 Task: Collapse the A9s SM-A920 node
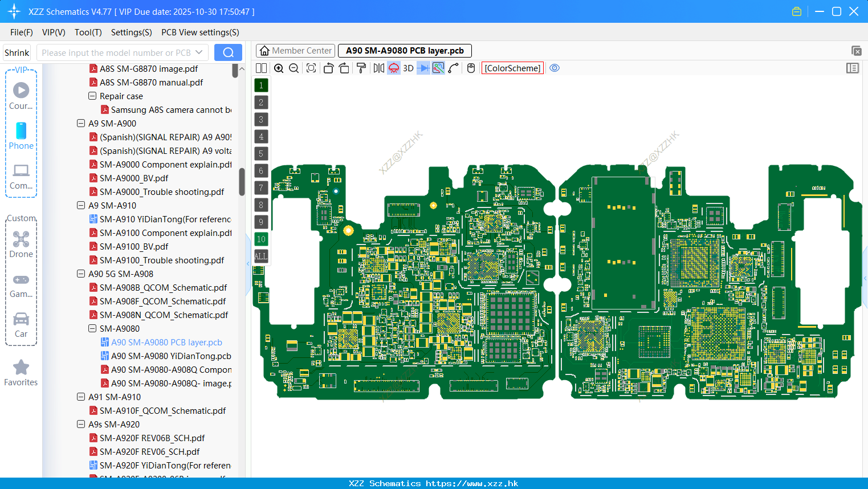coord(81,424)
